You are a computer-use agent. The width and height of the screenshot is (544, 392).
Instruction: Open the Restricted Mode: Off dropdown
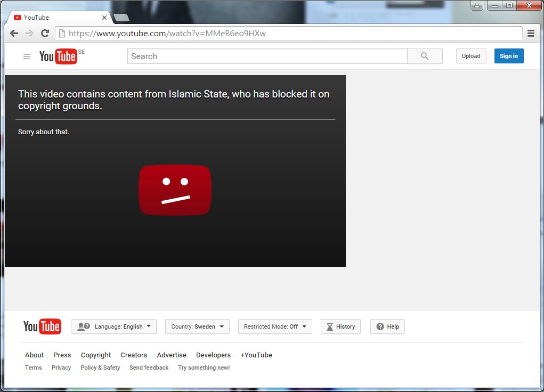point(275,326)
